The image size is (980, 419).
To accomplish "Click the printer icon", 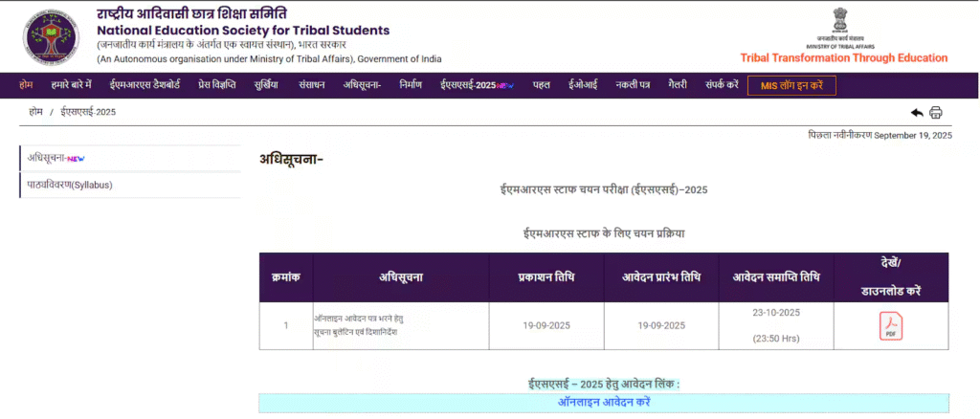I will pos(936,112).
